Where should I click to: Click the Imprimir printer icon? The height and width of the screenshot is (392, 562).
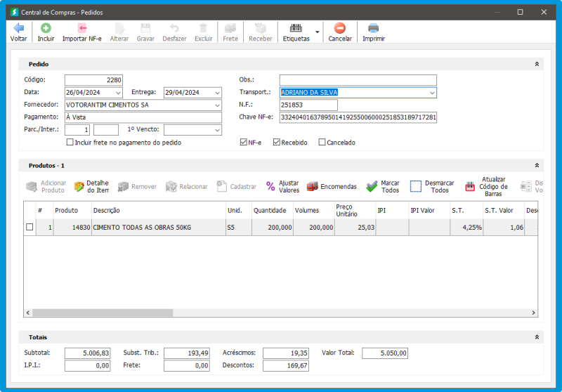tap(373, 28)
